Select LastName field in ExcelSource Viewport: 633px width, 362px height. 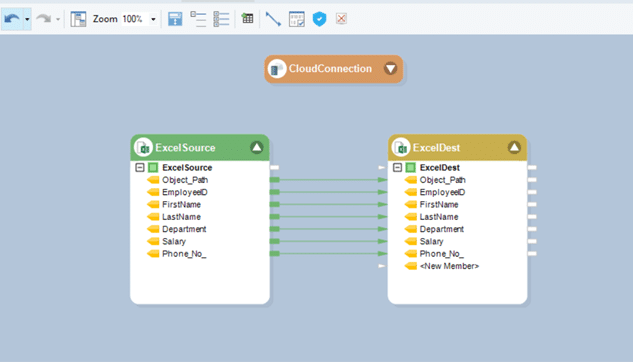181,217
